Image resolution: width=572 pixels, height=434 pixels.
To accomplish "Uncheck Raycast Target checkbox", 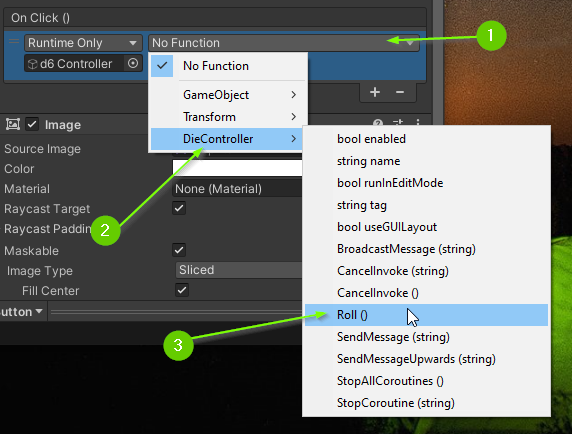I will click(x=179, y=208).
